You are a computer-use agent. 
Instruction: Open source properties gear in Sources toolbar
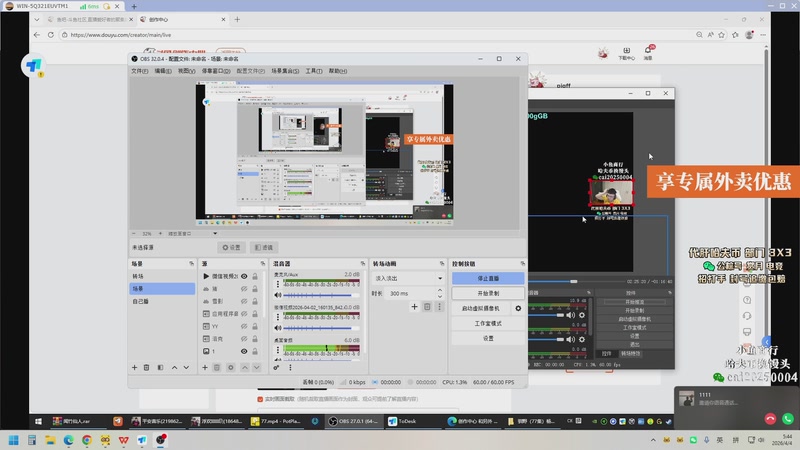[231, 368]
